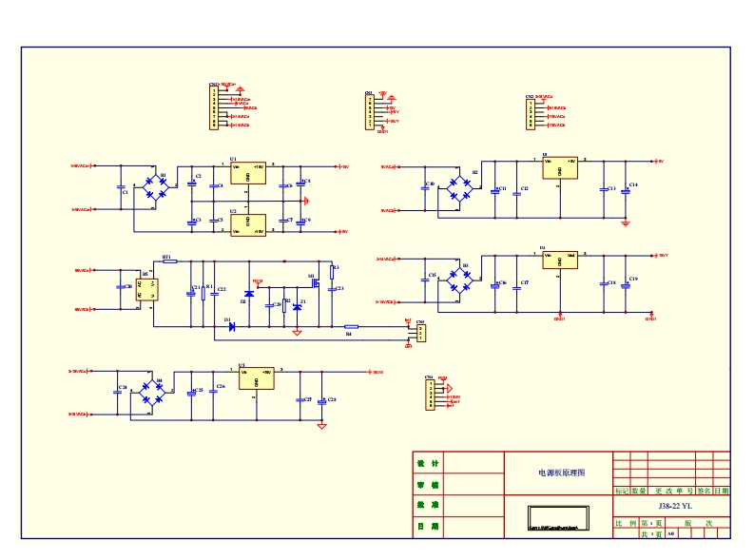
Task: Select thermistor RT1 resistor
Action: 168,261
